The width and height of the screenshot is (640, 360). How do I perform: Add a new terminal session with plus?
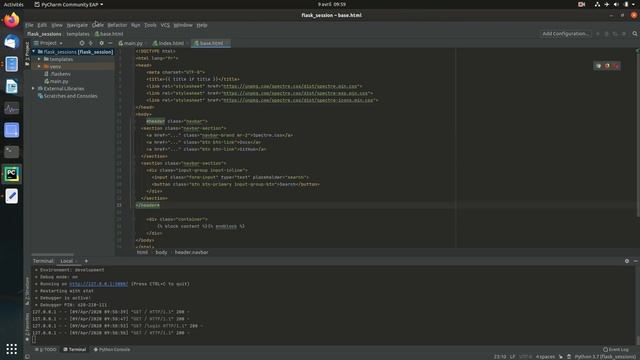click(86, 261)
